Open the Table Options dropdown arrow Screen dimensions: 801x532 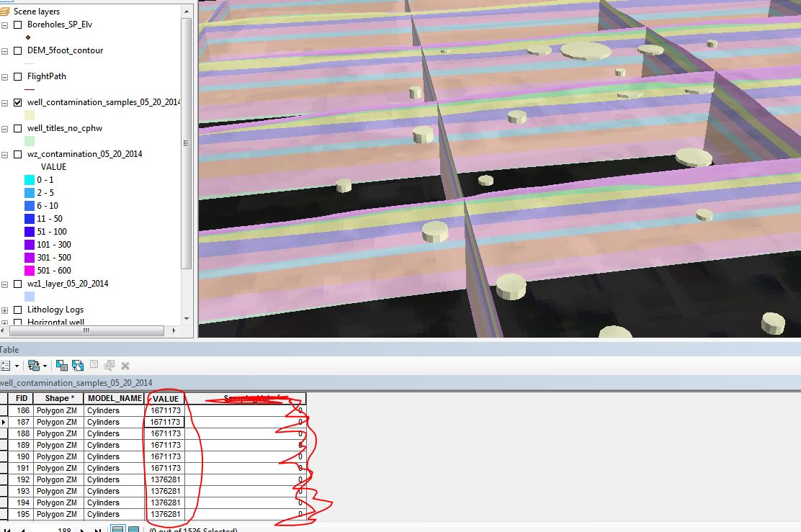17,366
